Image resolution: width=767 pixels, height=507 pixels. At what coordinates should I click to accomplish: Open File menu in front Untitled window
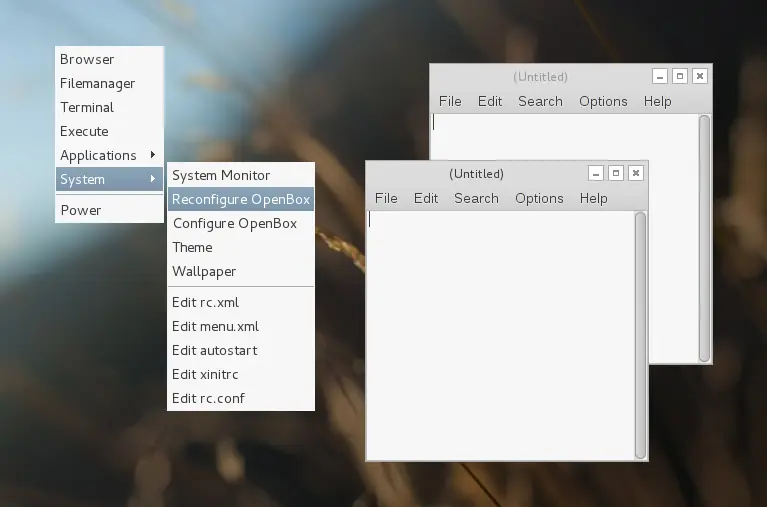pos(386,198)
